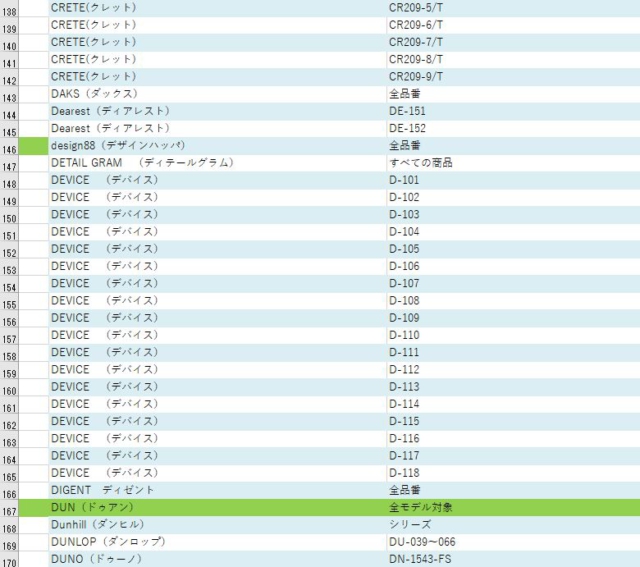
Task: Click the D-105 cell
Action: 513,249
